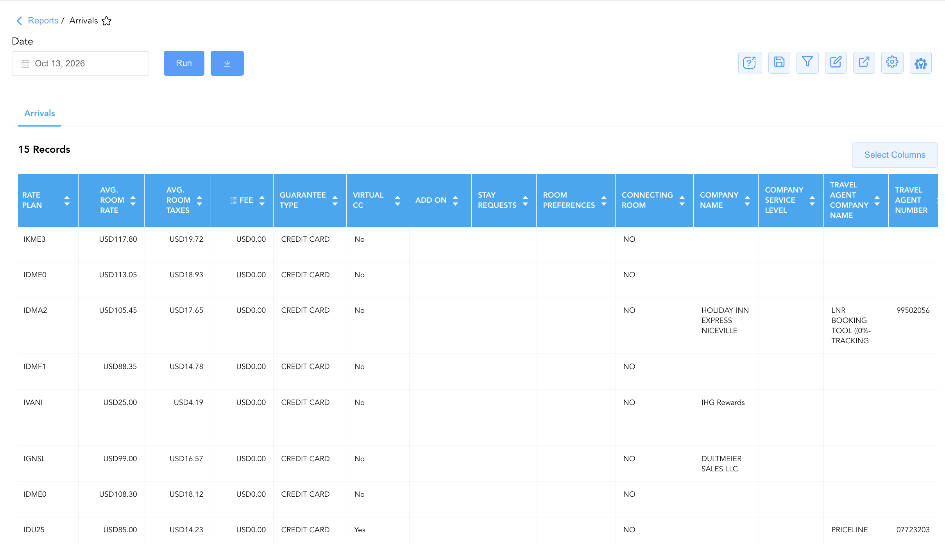Sort by AVG. ROOM RATE arrows
This screenshot has height=560, width=945.
(x=133, y=200)
